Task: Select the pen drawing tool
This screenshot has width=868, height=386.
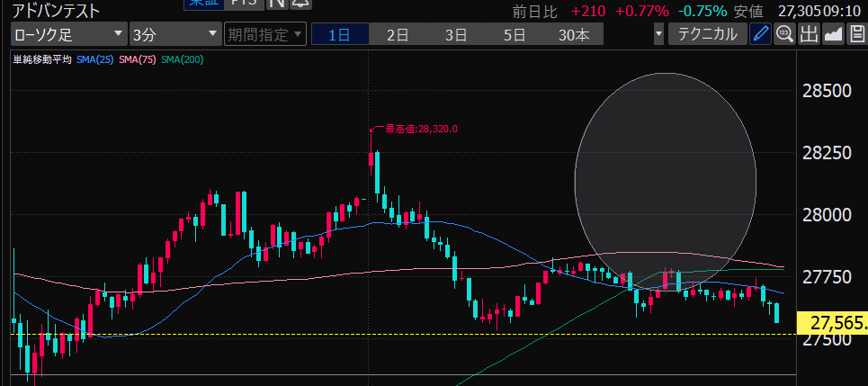Action: pos(761,35)
